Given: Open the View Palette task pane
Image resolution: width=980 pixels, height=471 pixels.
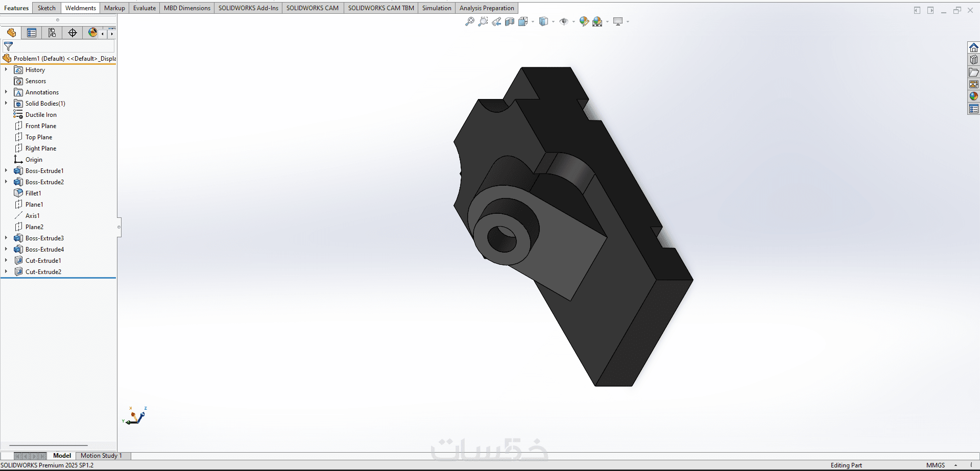Looking at the screenshot, I should click(x=974, y=84).
